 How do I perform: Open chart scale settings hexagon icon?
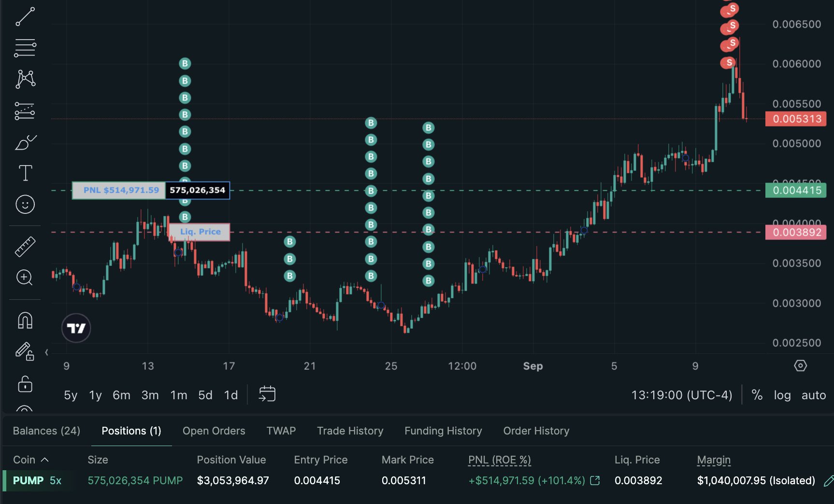click(x=800, y=366)
